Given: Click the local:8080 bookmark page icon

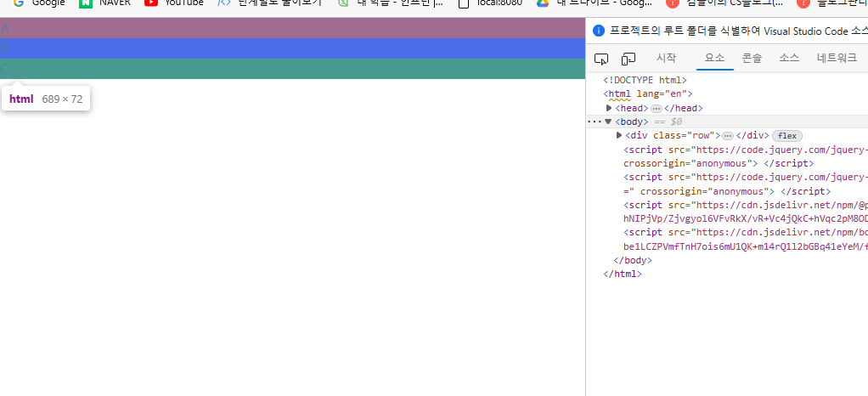Looking at the screenshot, I should [x=465, y=3].
